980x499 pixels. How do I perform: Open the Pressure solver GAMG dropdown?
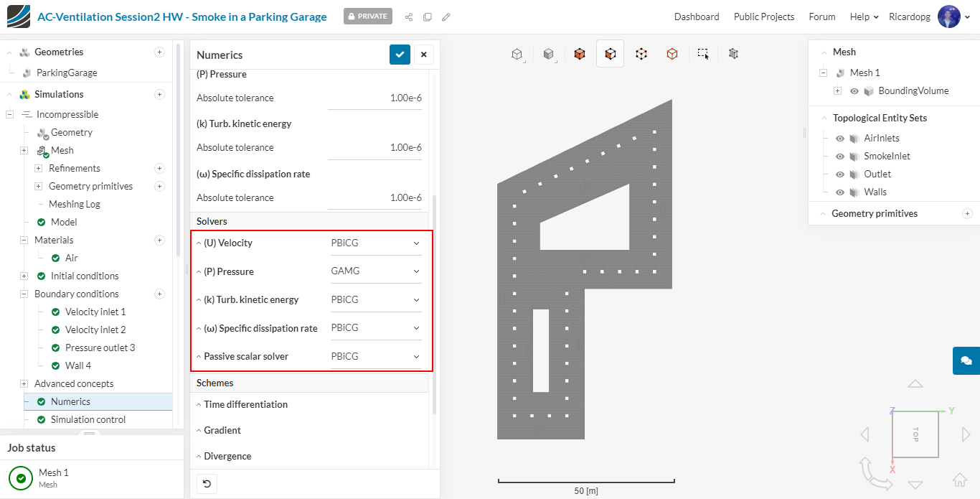point(375,271)
